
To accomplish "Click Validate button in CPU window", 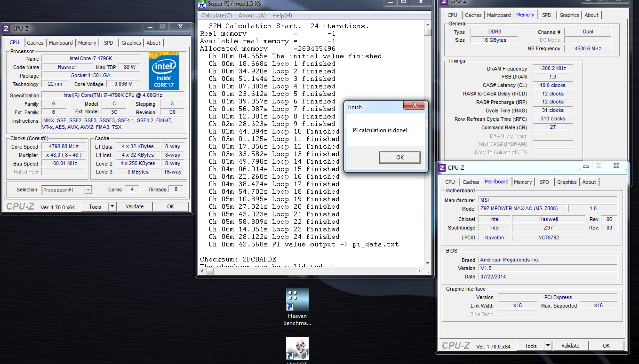I will (135, 206).
